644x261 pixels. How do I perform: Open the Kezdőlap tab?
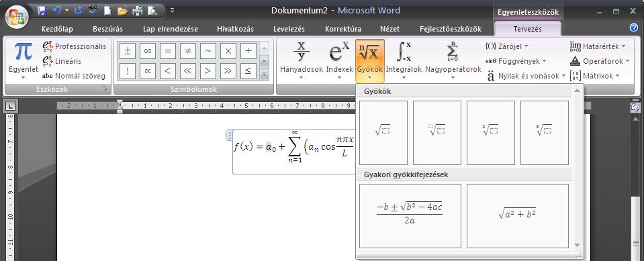click(57, 29)
